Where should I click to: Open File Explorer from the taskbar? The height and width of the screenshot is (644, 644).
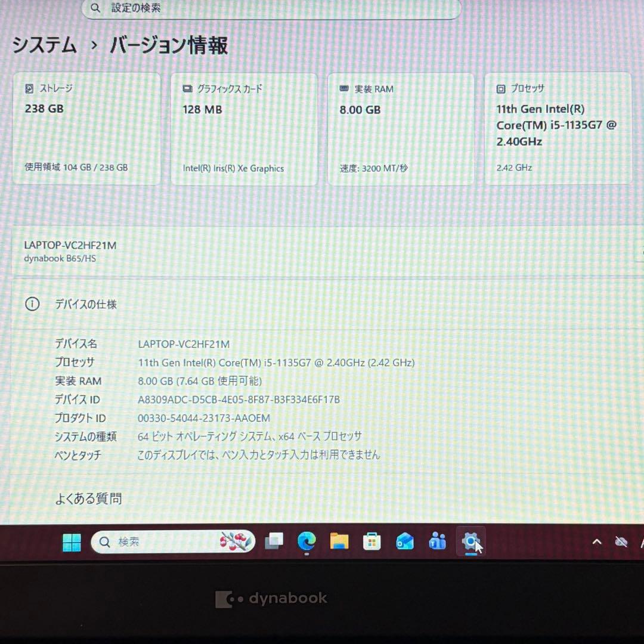339,541
